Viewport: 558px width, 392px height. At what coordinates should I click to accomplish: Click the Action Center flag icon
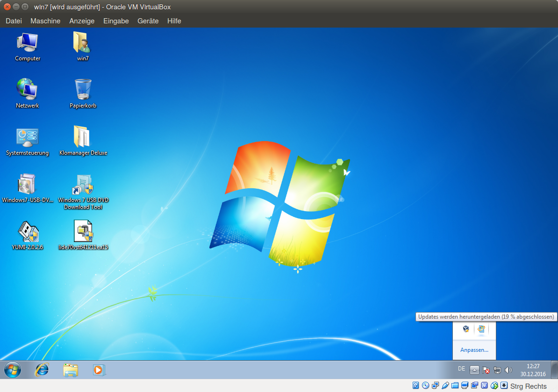(486, 370)
